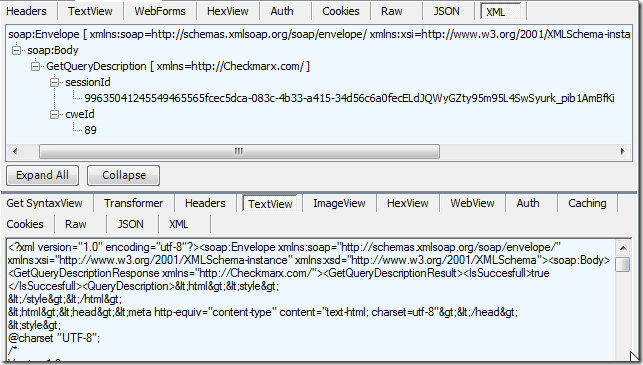
Task: Open the Transformer tab
Action: [x=133, y=203]
